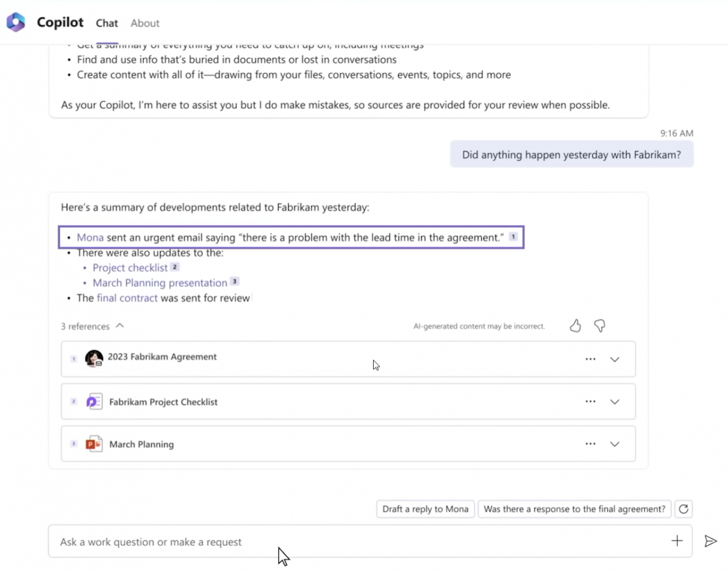Image resolution: width=728 pixels, height=572 pixels.
Task: Click the PowerPoint icon on March Planning
Action: 94,443
